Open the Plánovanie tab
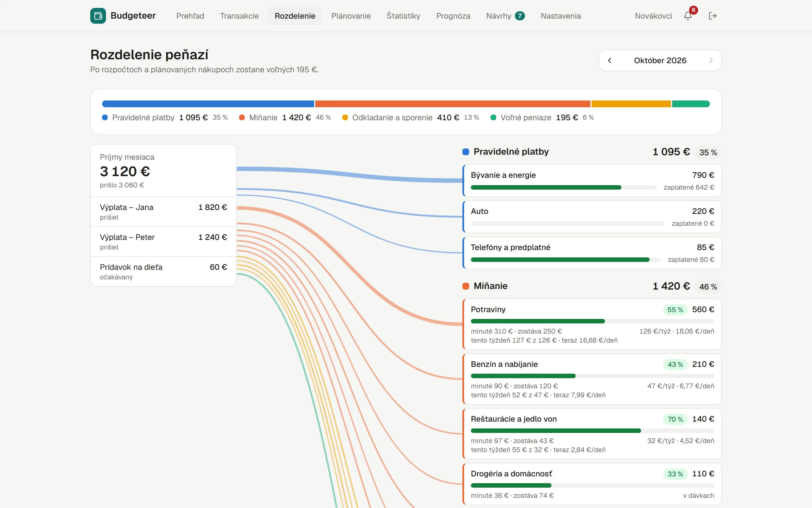The width and height of the screenshot is (812, 508). click(351, 16)
